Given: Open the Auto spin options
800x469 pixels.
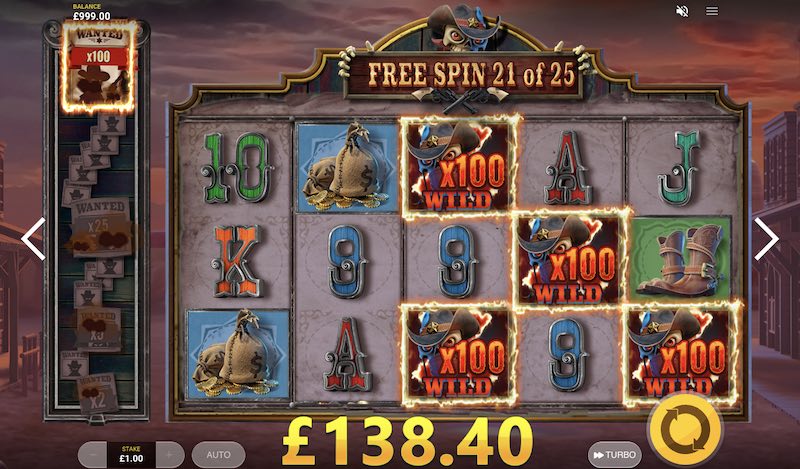Looking at the screenshot, I should click(x=218, y=454).
